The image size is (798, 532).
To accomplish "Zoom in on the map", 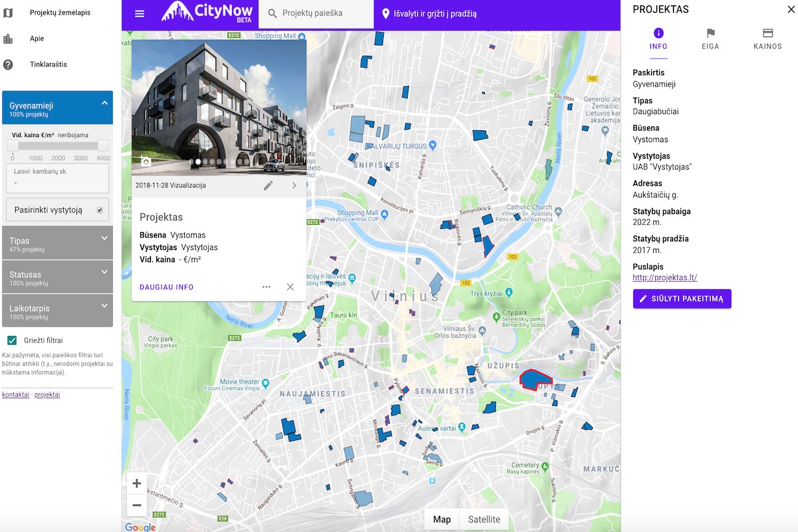I will pos(137,483).
